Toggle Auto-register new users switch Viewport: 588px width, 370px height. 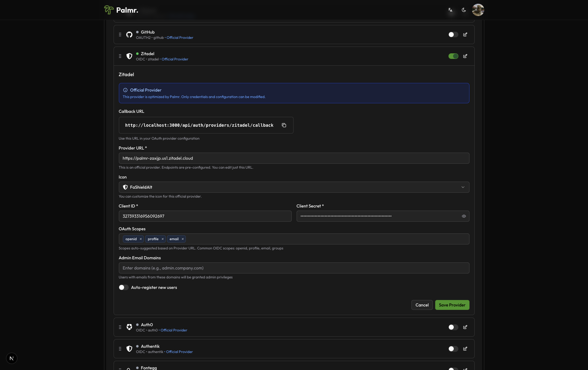click(123, 287)
